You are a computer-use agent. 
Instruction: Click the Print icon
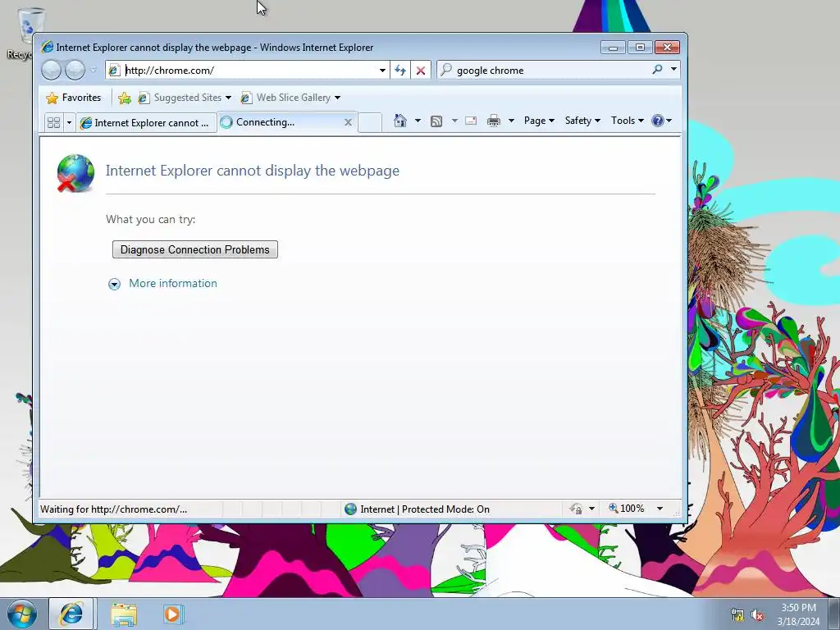[x=493, y=121]
